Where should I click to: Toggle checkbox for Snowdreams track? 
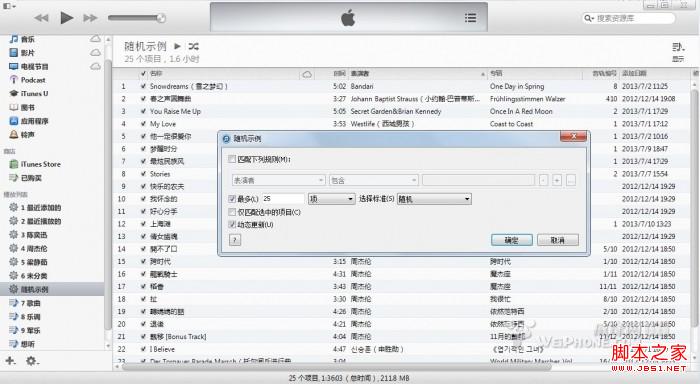(143, 86)
